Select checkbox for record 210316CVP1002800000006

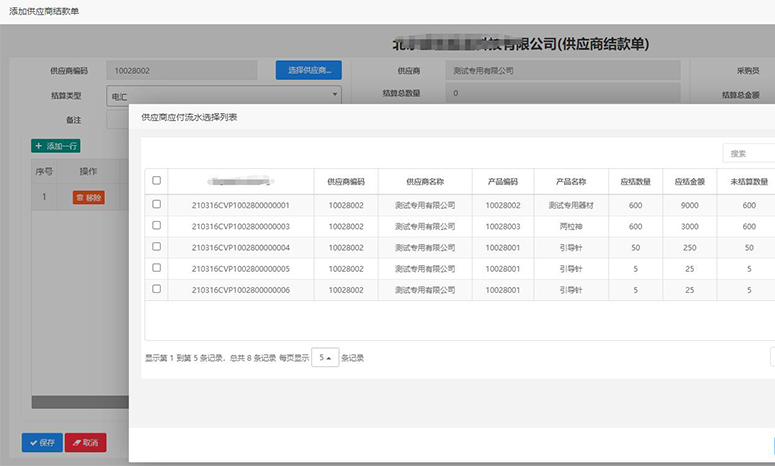pyautogui.click(x=156, y=289)
